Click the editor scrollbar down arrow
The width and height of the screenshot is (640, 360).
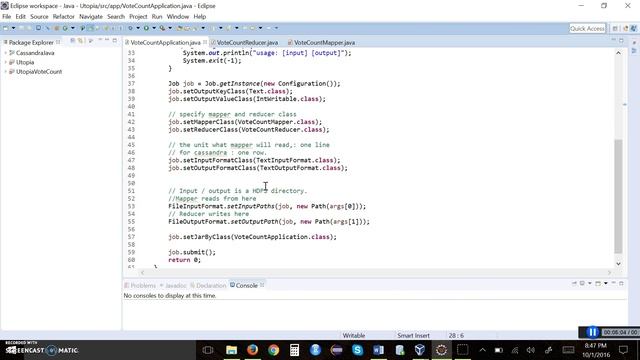(618, 264)
